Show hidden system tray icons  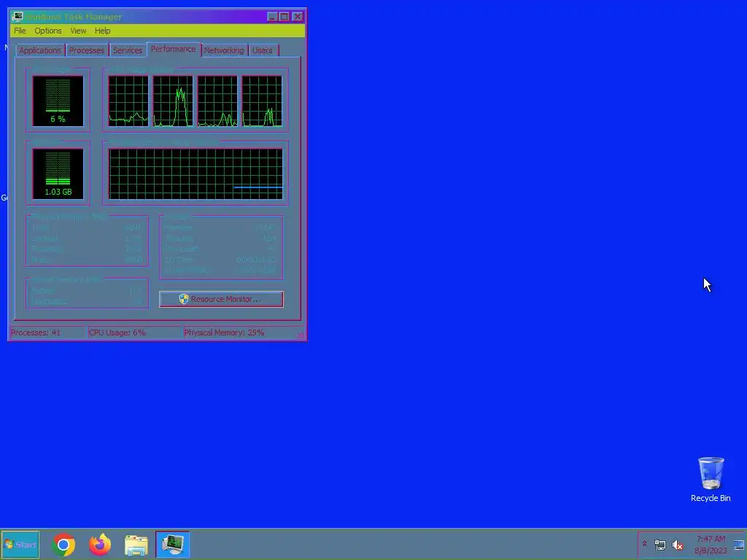(645, 544)
